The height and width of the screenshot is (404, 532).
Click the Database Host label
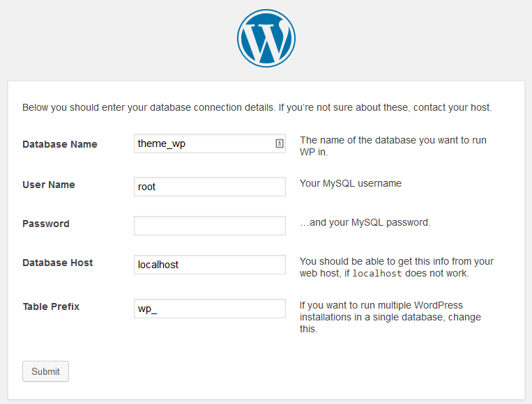tap(58, 263)
